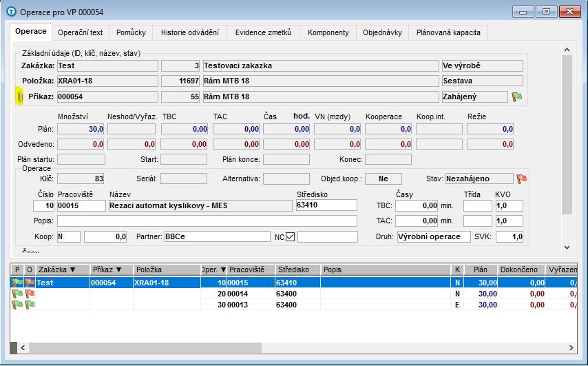The height and width of the screenshot is (366, 588).
Task: Click the Plán Množství field 30,0
Action: [81, 129]
